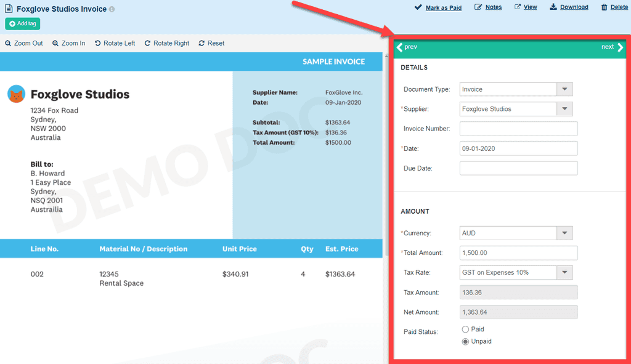Click the Zoom In magnifier icon
This screenshot has width=631, height=364.
(x=55, y=43)
